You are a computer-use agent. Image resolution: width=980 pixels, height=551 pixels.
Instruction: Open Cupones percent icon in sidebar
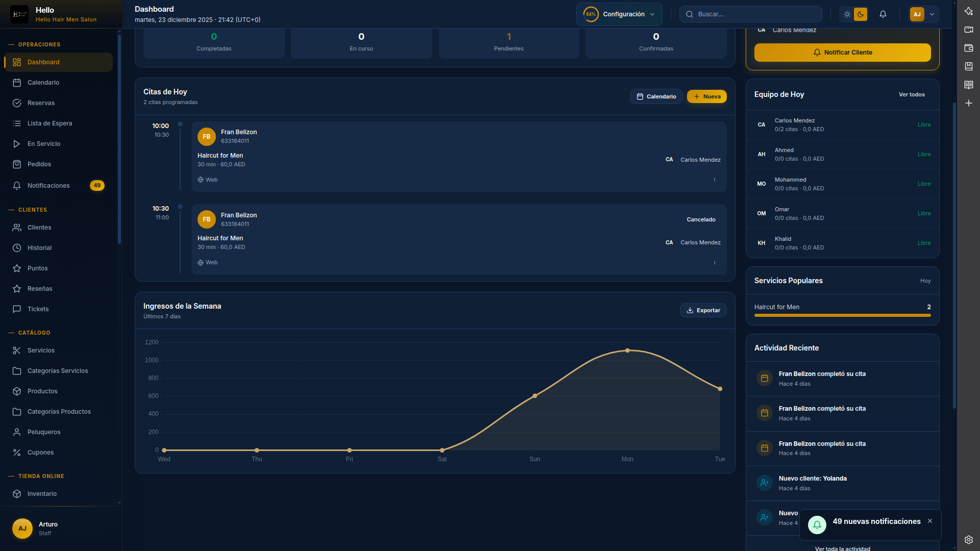[x=17, y=453]
